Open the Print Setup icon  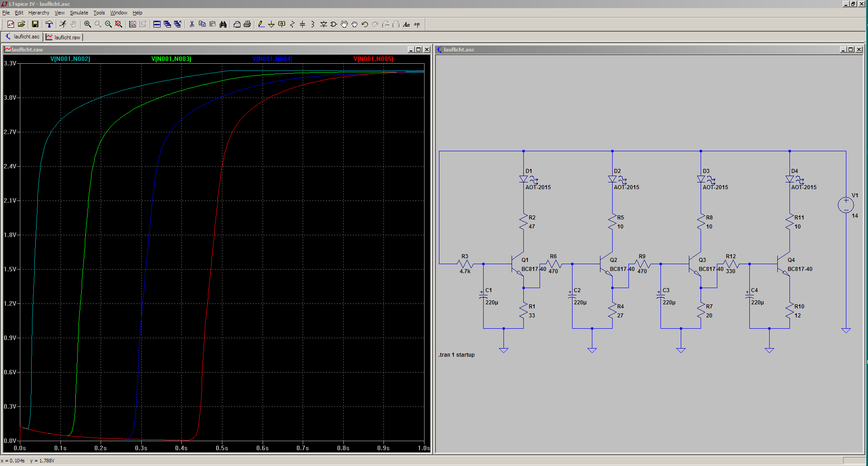pos(237,24)
